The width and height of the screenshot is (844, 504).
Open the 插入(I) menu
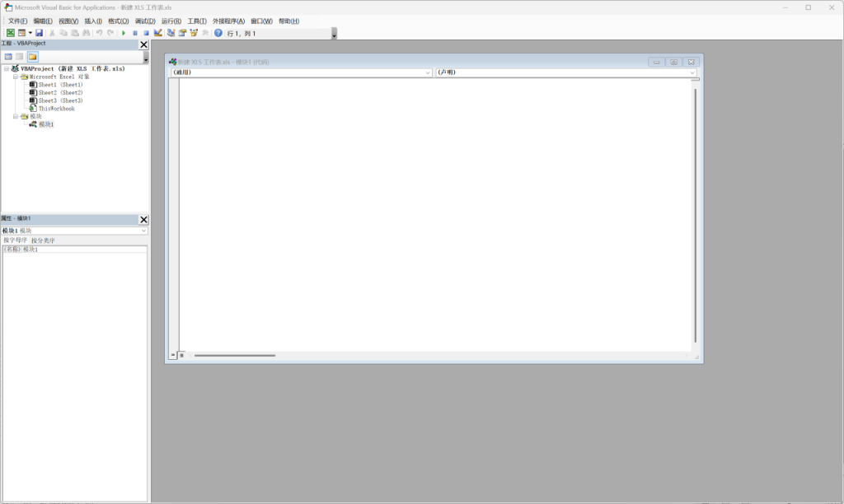93,21
